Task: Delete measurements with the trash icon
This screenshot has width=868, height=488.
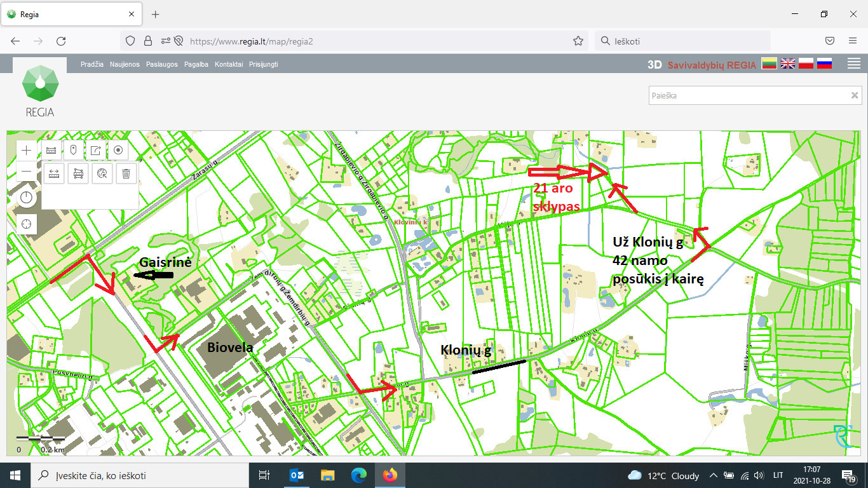Action: click(x=126, y=173)
